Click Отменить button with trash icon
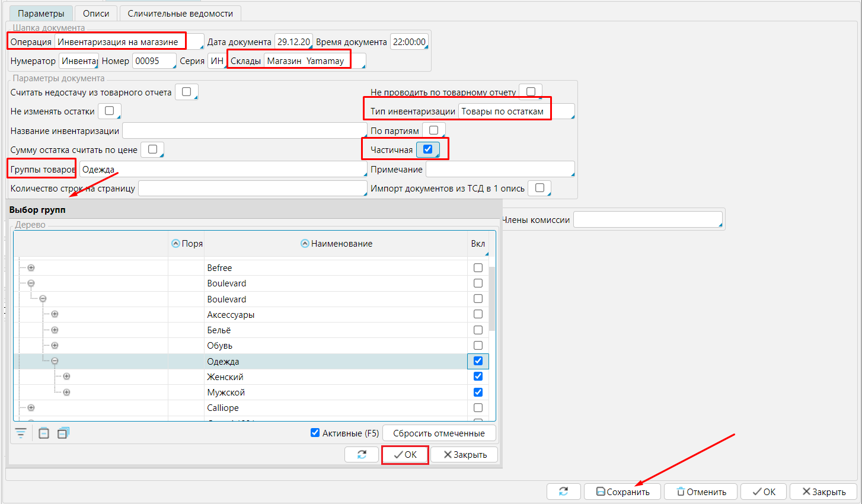The width and height of the screenshot is (862, 504). coord(701,492)
